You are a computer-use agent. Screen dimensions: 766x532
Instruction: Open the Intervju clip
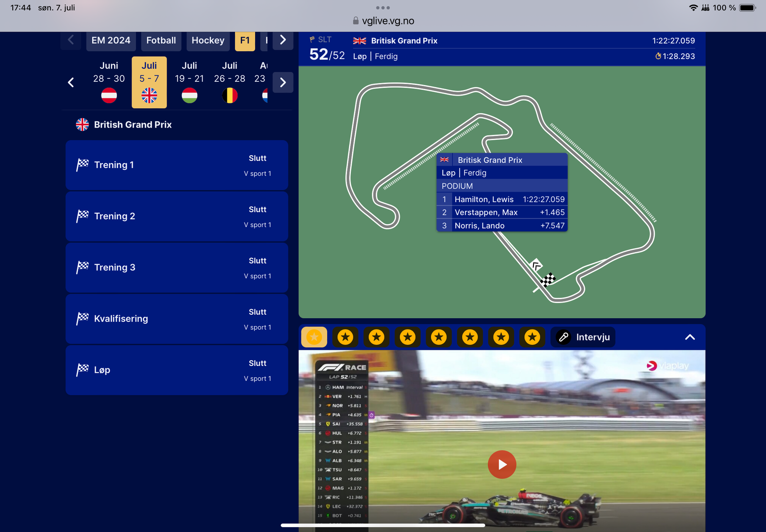[x=583, y=337]
